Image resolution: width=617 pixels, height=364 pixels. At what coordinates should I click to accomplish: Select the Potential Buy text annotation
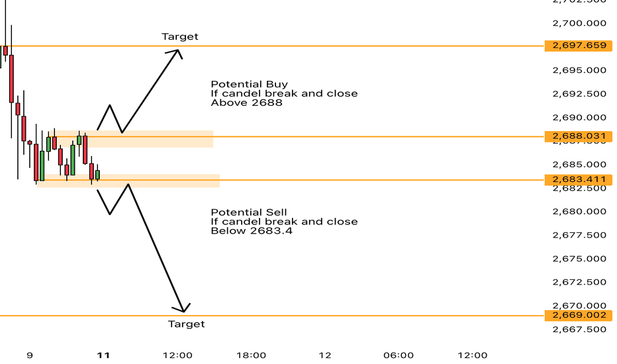pos(284,93)
